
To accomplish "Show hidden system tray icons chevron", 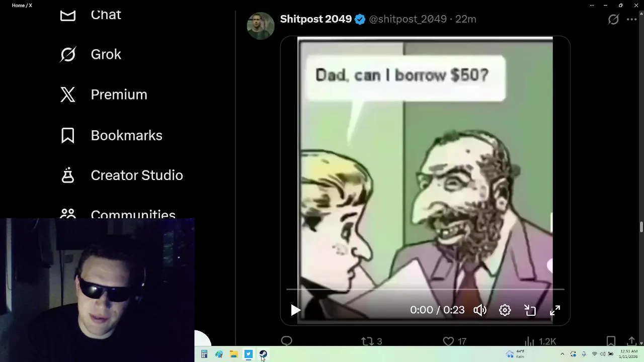I will click(x=562, y=354).
